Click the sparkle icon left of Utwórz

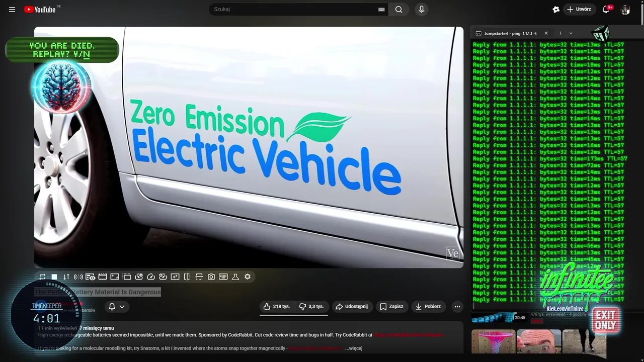556,10
